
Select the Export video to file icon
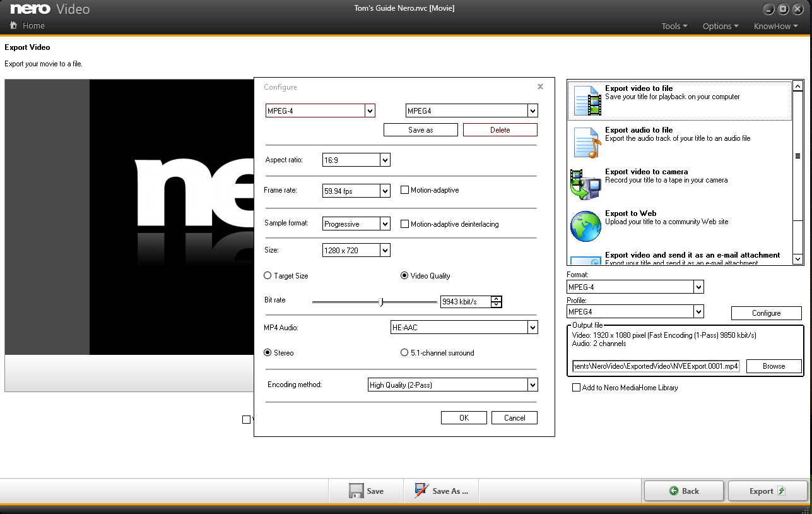point(587,100)
